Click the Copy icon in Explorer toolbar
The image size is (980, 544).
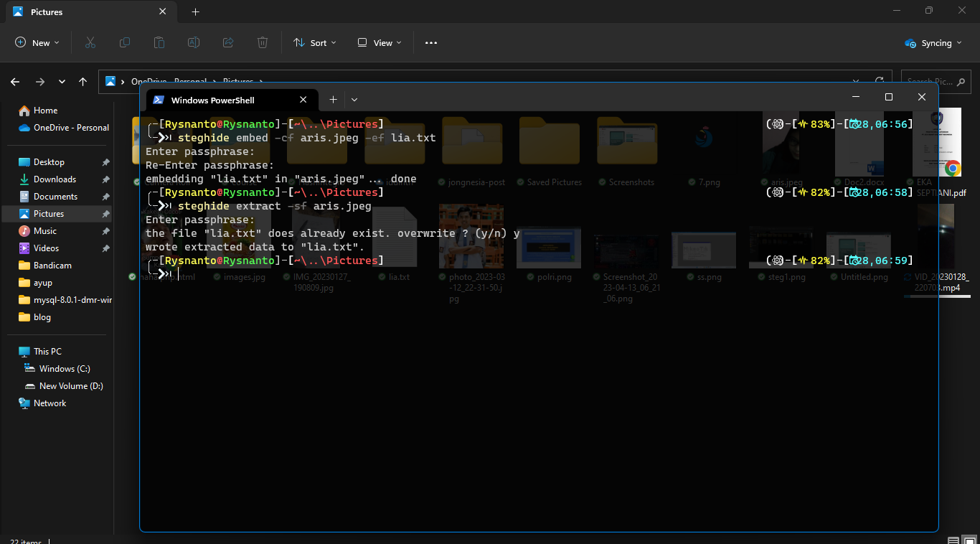click(125, 43)
